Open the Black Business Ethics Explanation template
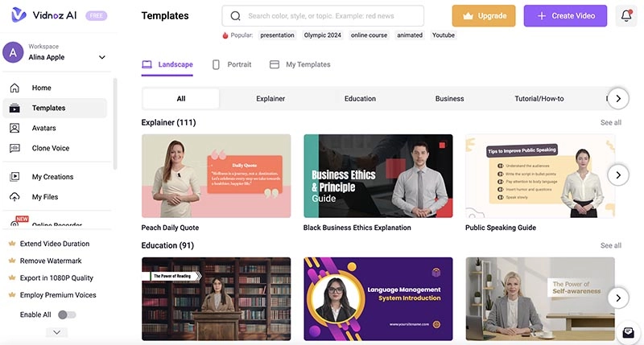This screenshot has width=644, height=345. coord(378,176)
